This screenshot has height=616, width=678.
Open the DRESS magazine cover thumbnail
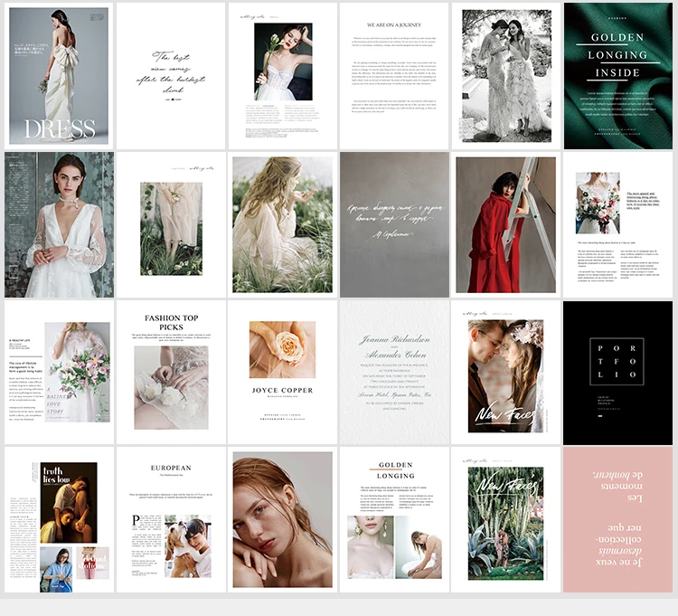coord(60,76)
